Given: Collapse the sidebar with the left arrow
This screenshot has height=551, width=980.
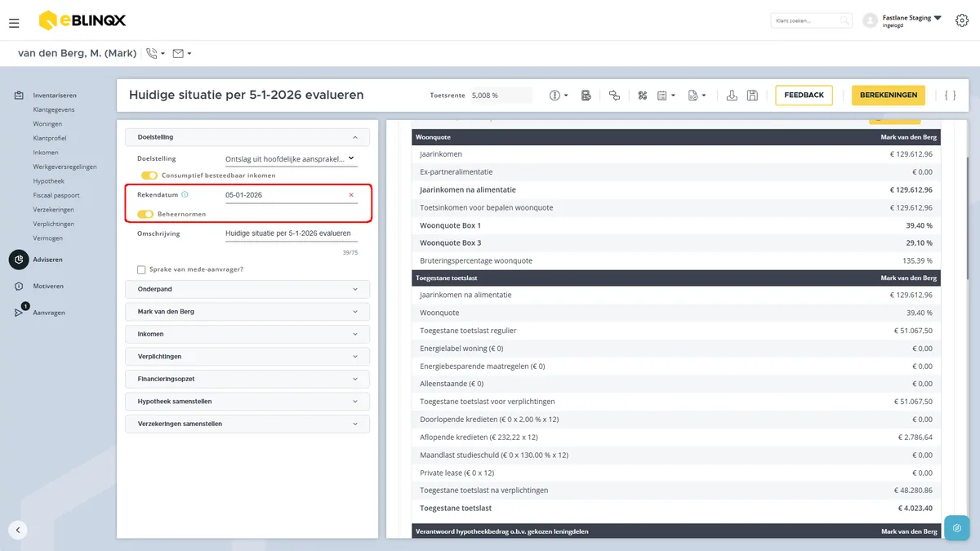Looking at the screenshot, I should 19,530.
